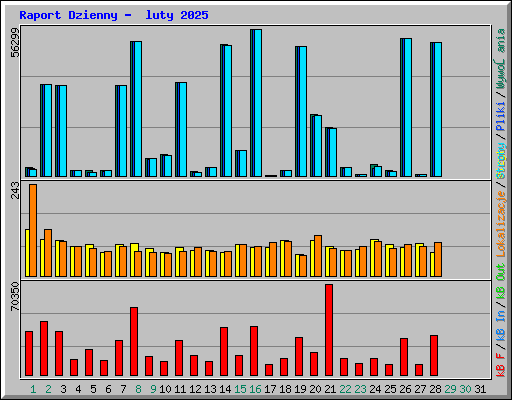Click day label 26 on the axis

405,389
